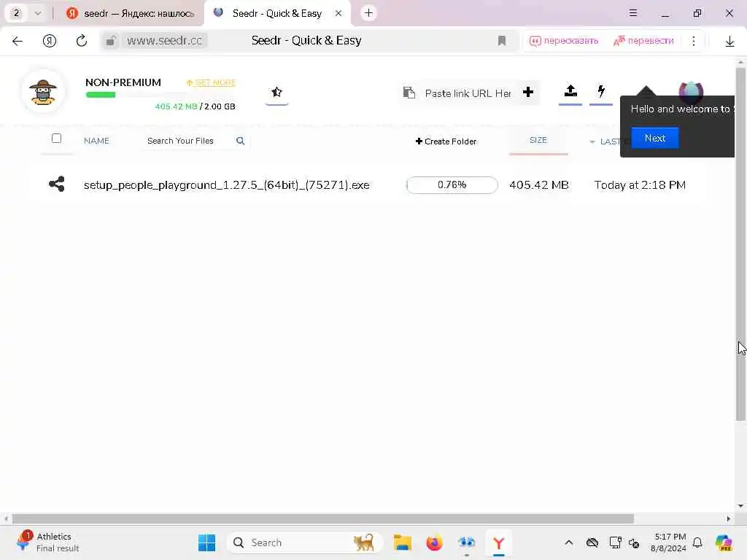Click the horizontal scrollbar at page bottom

coord(323,518)
